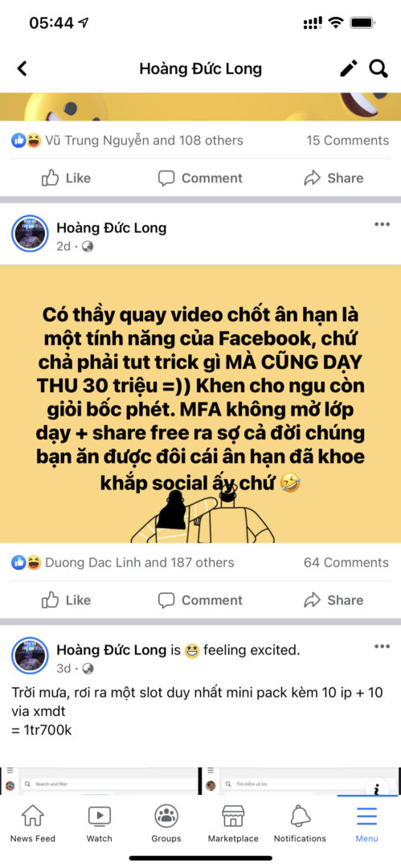Go to Marketplace
This screenshot has width=401, height=868.
pos(233,824)
